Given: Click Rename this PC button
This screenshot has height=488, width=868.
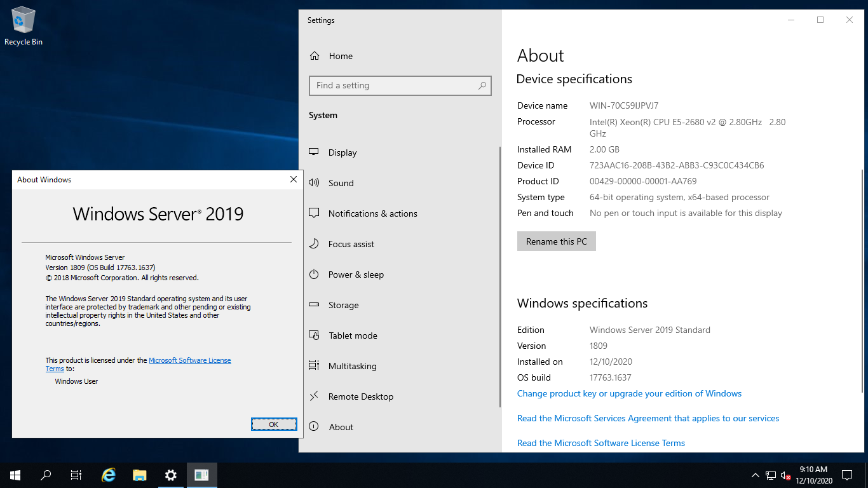Looking at the screenshot, I should (x=557, y=241).
